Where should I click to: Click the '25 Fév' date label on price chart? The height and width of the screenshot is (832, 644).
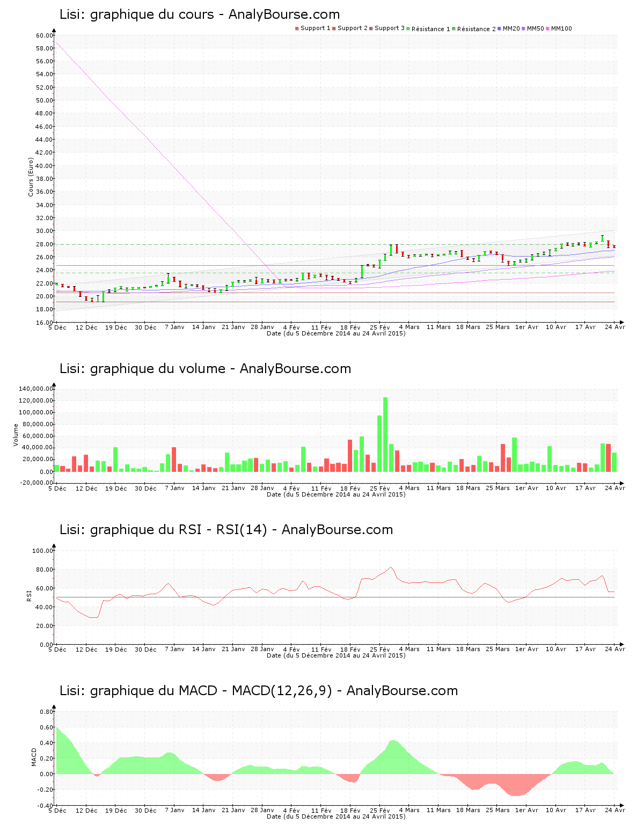pos(380,327)
